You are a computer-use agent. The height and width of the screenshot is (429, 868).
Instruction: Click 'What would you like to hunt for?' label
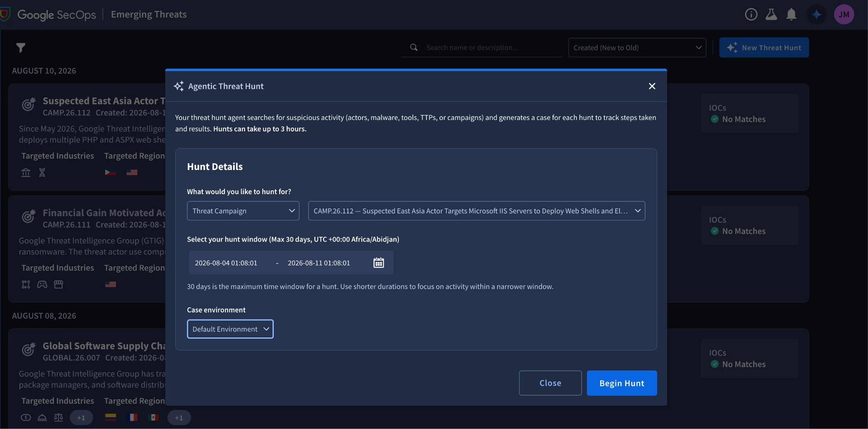(x=239, y=192)
